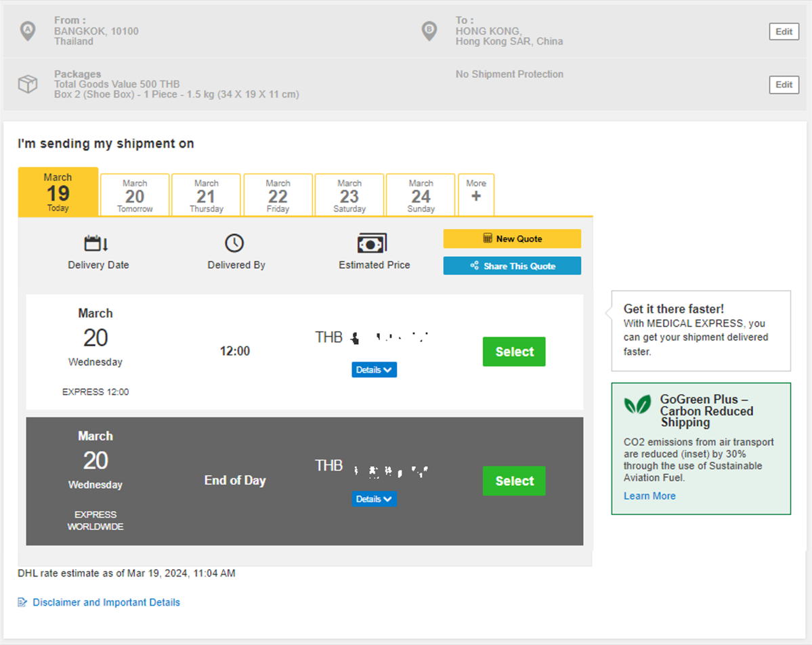This screenshot has height=645, width=812.
Task: Select the March 24 Sunday tab
Action: pyautogui.click(x=421, y=195)
